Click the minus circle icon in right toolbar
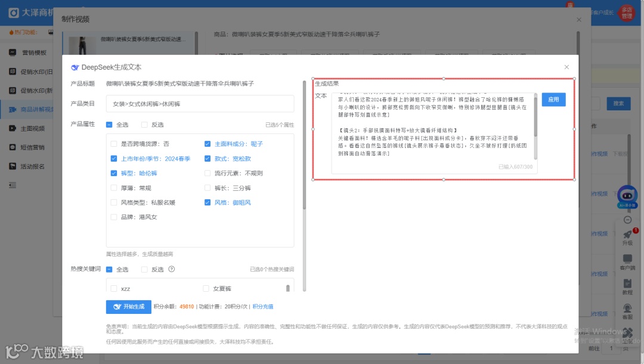 point(627,220)
